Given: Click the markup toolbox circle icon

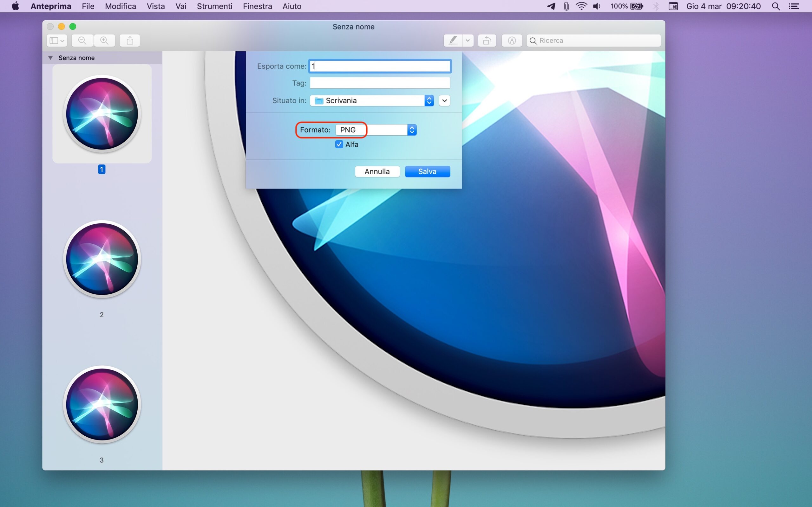Looking at the screenshot, I should click(x=511, y=41).
